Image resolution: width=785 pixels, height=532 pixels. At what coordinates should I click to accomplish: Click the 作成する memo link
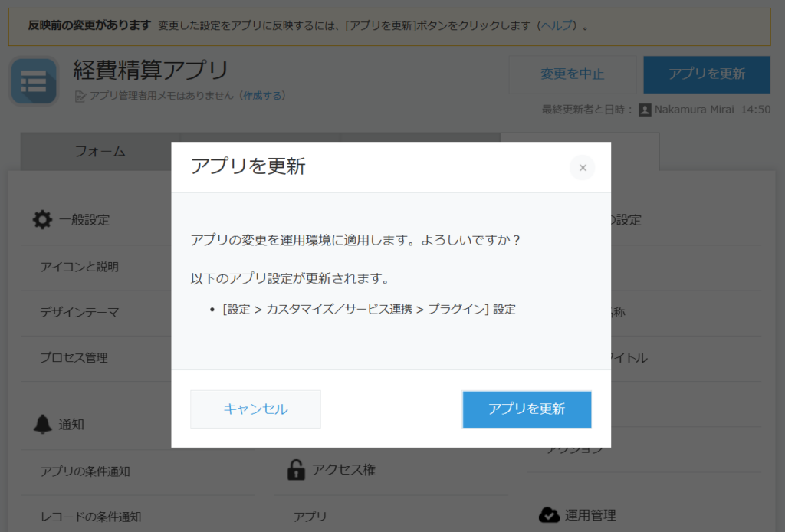[x=264, y=96]
